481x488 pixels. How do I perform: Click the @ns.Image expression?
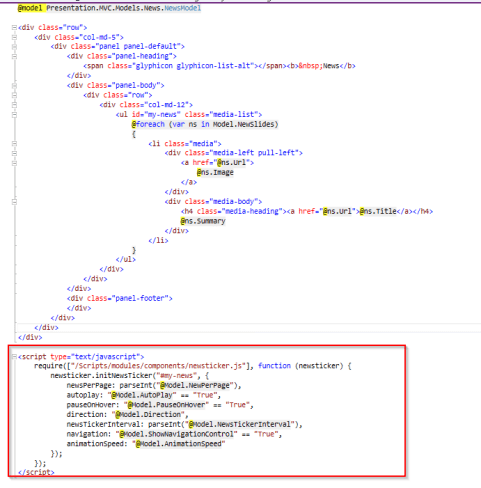tap(215, 173)
